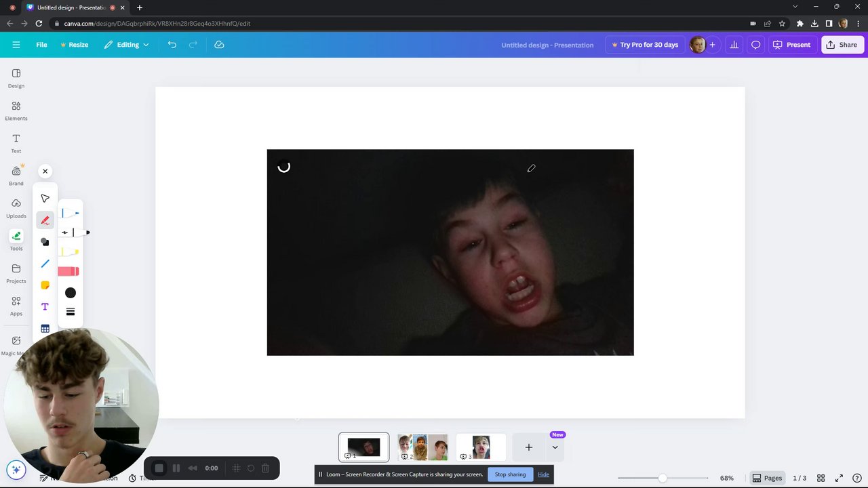Open the Tools panel in sidebar
This screenshot has width=868, height=488.
(x=16, y=241)
